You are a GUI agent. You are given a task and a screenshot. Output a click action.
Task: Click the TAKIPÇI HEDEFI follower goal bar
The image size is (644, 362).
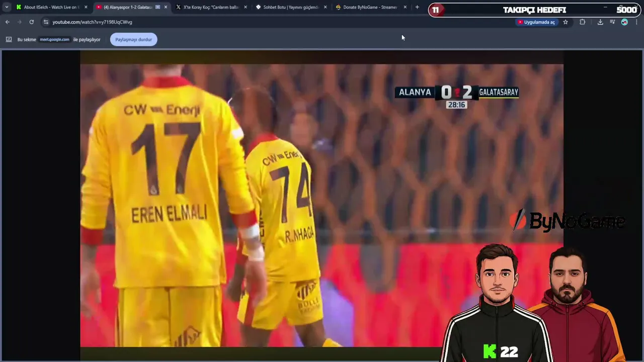pyautogui.click(x=535, y=10)
